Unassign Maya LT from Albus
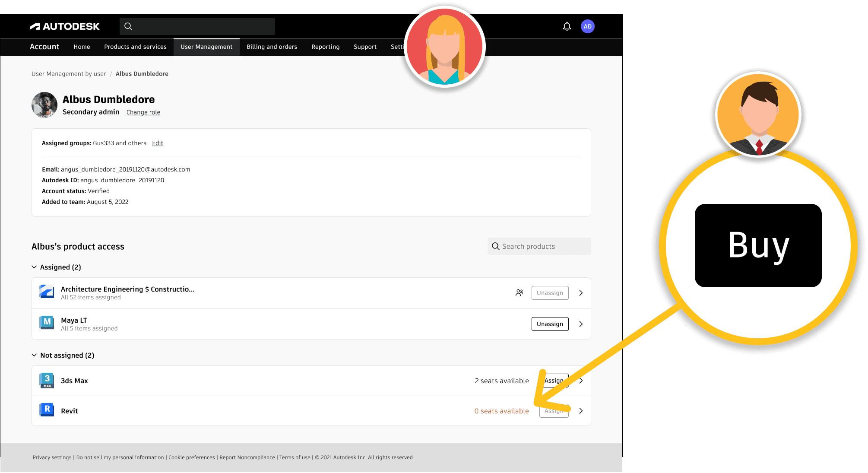Screen dimensions: 868x473 tap(550, 324)
